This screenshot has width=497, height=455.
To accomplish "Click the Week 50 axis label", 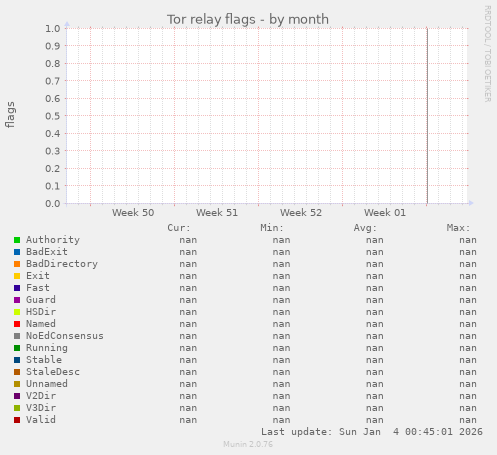I will [x=133, y=213].
